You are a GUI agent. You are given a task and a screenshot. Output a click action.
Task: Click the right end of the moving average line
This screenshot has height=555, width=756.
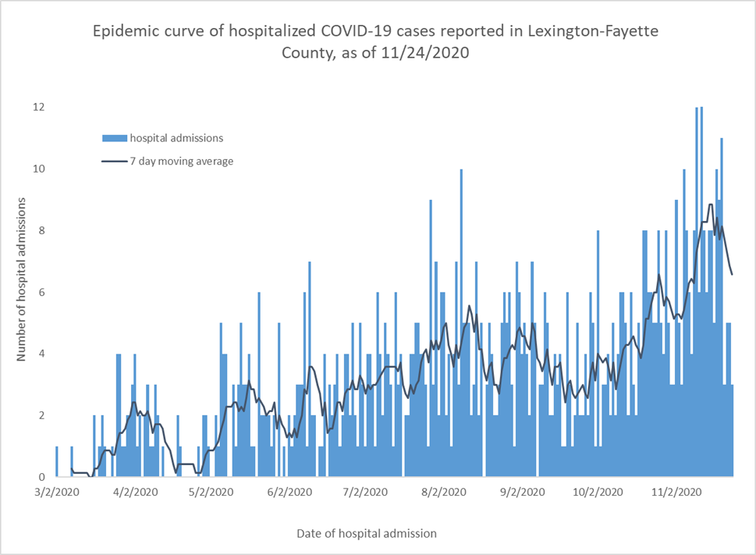pyautogui.click(x=732, y=274)
